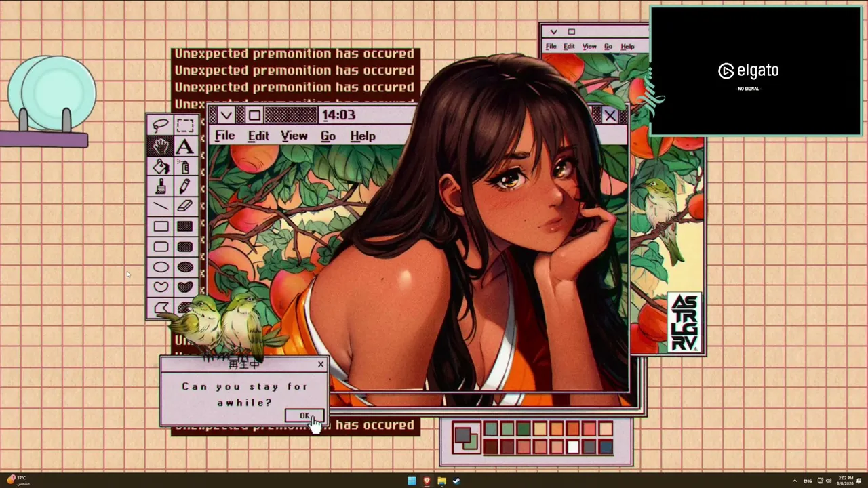The image size is (868, 488).
Task: Open Steam from the taskbar
Action: click(x=456, y=481)
